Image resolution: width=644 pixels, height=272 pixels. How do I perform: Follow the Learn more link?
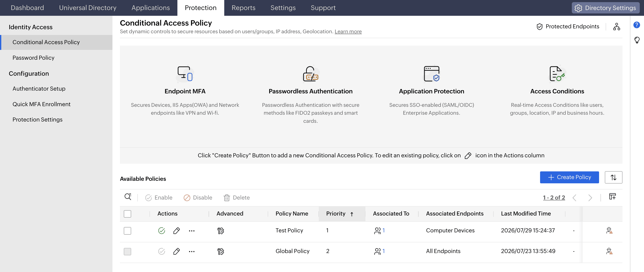[348, 32]
